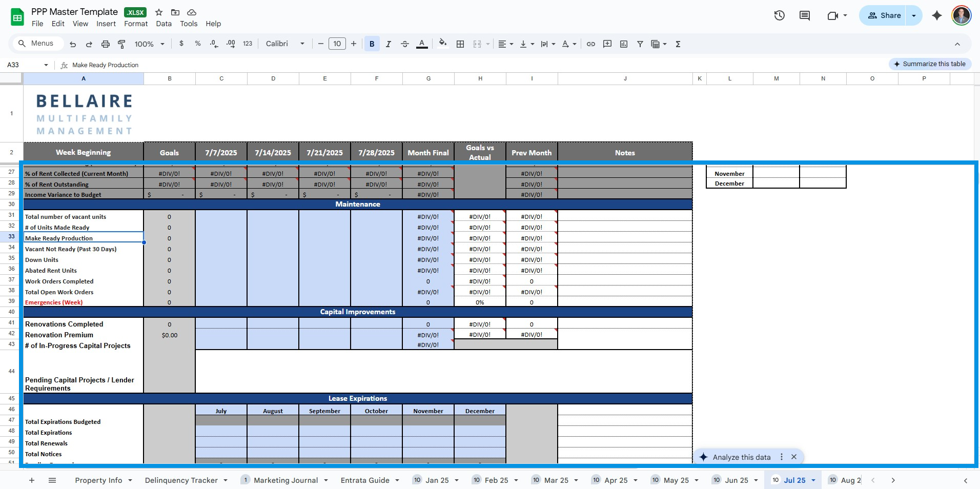Toggle strikethrough formatting
This screenshot has width=980, height=489.
(404, 44)
